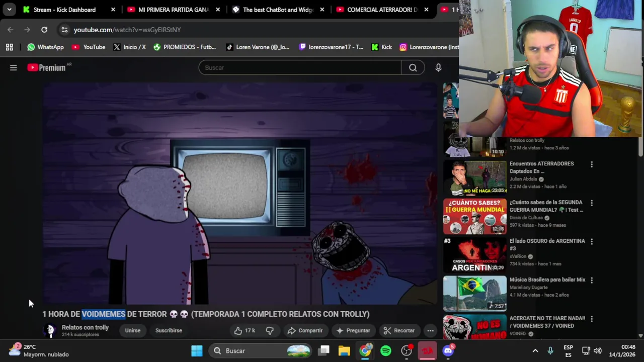Show hidden system tray icons chevron
The height and width of the screenshot is (362, 644).
point(535,350)
